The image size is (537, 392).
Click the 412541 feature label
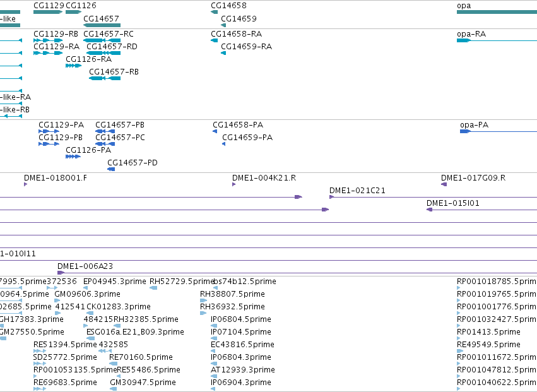pyautogui.click(x=70, y=307)
